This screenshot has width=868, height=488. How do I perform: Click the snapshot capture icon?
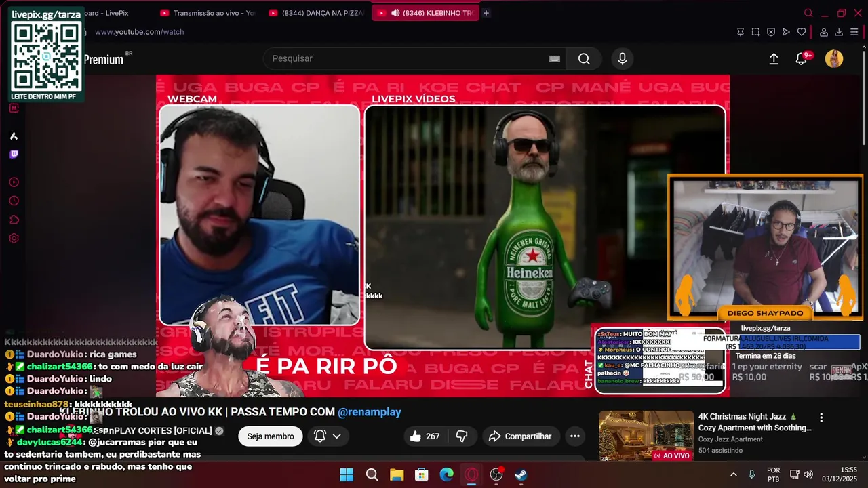(x=755, y=32)
